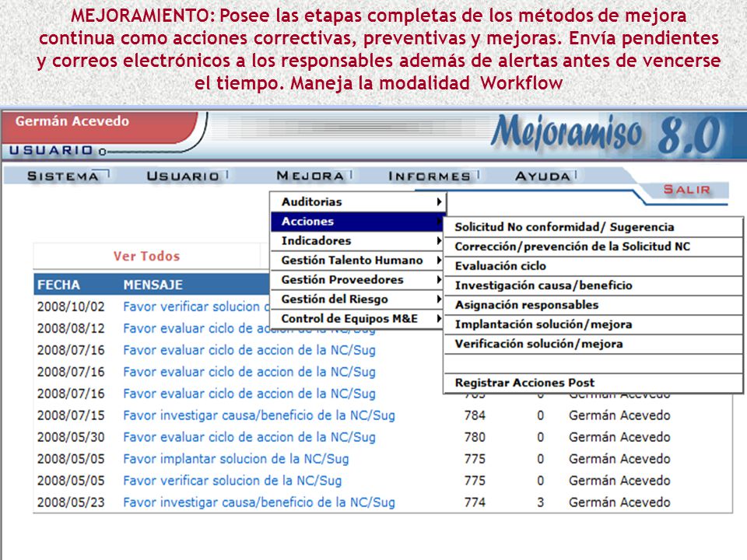The width and height of the screenshot is (747, 560).
Task: Click the value 3 in the 774 row
Action: [x=540, y=502]
